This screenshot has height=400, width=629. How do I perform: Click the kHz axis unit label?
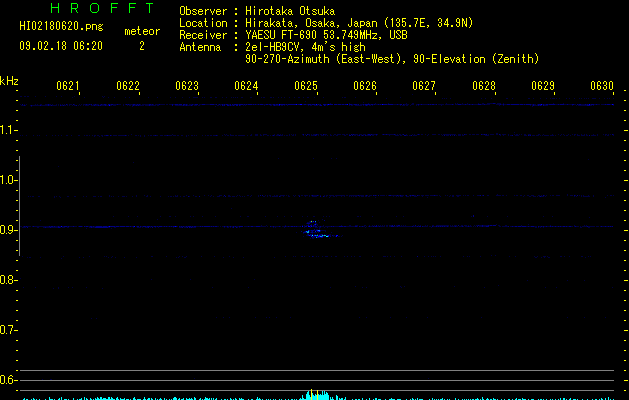(9, 81)
